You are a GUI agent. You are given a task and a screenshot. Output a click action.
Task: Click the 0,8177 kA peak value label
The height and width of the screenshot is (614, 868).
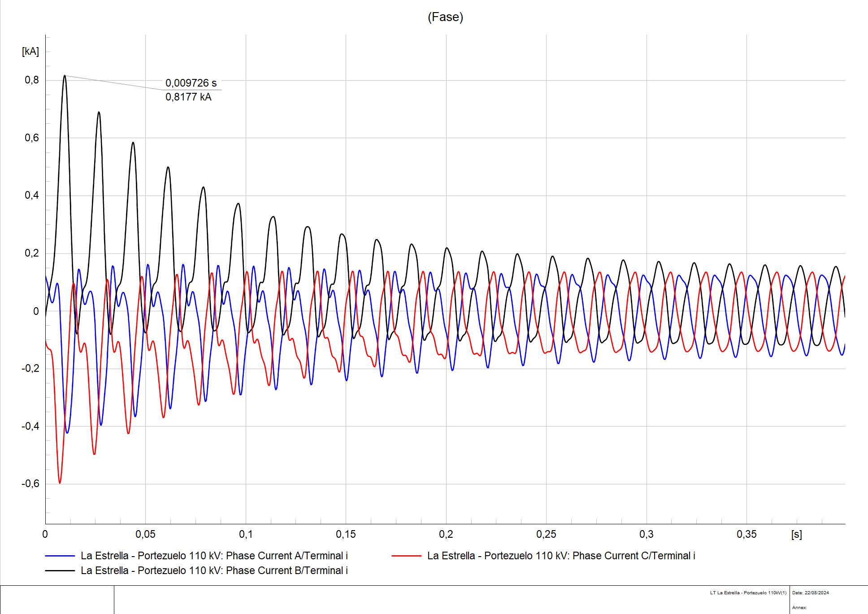point(188,97)
